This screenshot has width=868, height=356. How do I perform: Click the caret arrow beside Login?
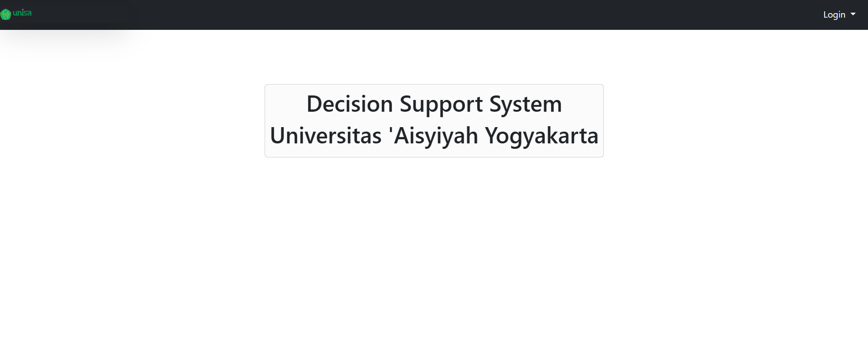(x=854, y=14)
